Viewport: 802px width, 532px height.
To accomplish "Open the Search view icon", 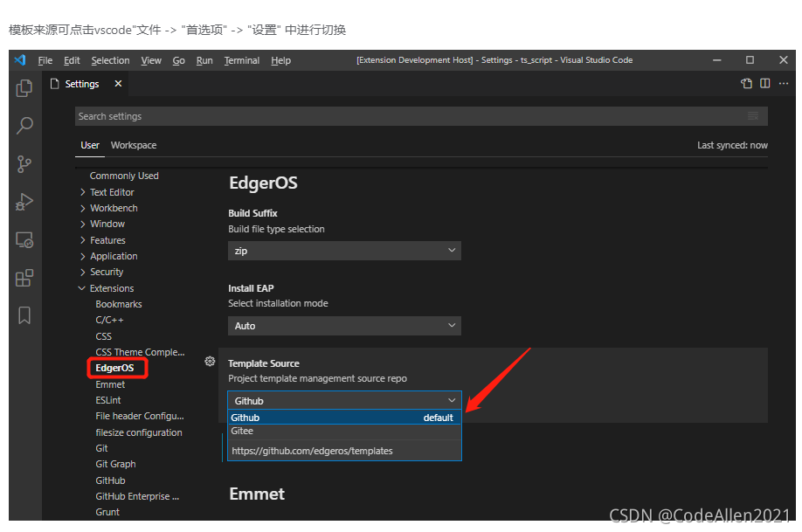I will coord(24,125).
